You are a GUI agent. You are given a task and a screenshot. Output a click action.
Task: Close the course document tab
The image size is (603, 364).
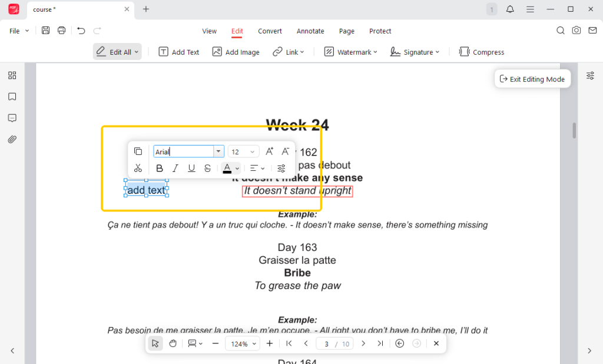pyautogui.click(x=127, y=9)
